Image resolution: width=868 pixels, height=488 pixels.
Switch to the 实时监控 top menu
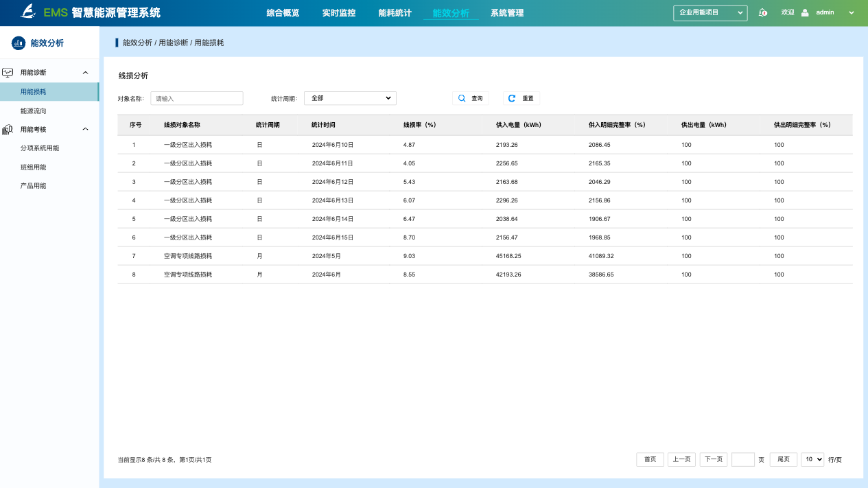click(338, 13)
